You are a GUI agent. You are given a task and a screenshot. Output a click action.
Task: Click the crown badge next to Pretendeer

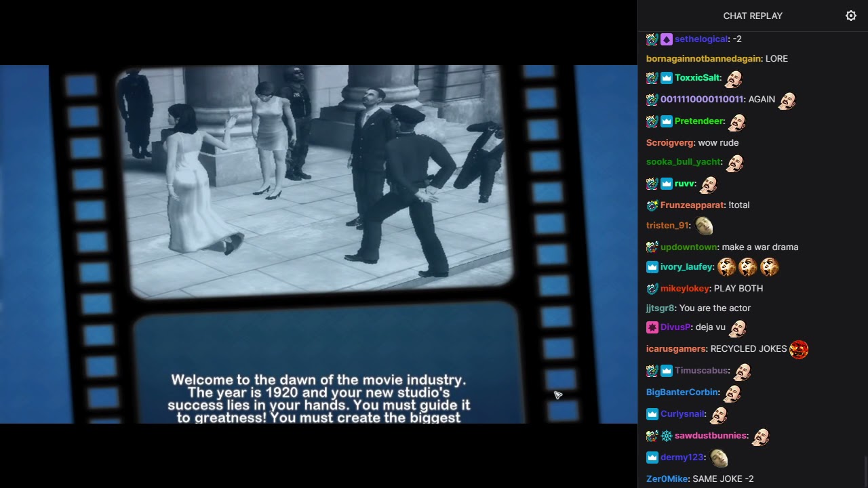click(666, 121)
